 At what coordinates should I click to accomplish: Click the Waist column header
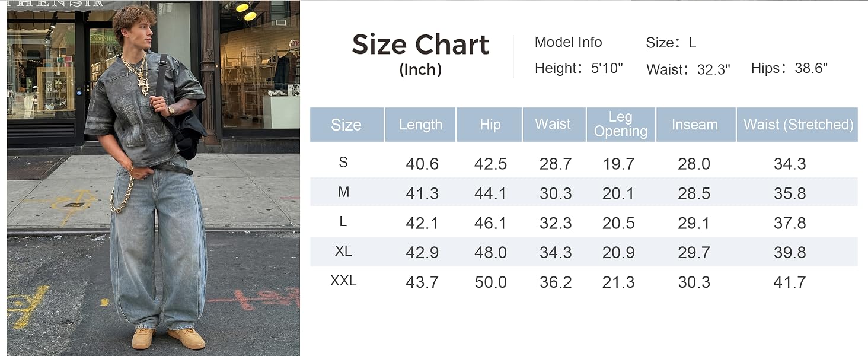coord(554,125)
